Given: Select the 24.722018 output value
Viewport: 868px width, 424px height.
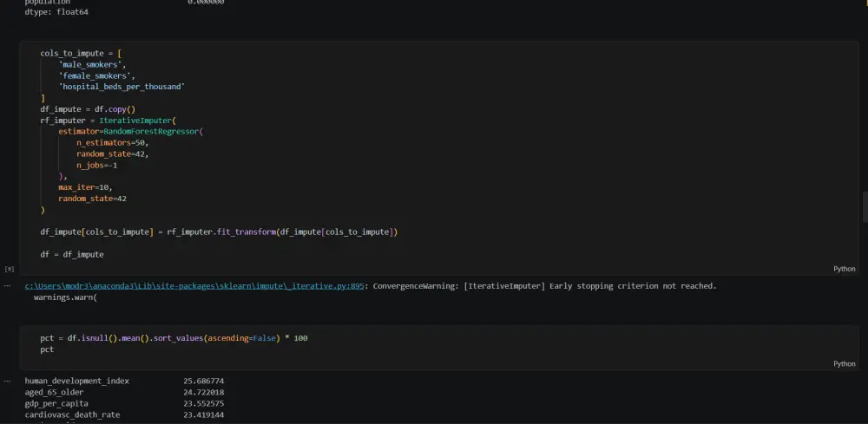Looking at the screenshot, I should [x=204, y=393].
